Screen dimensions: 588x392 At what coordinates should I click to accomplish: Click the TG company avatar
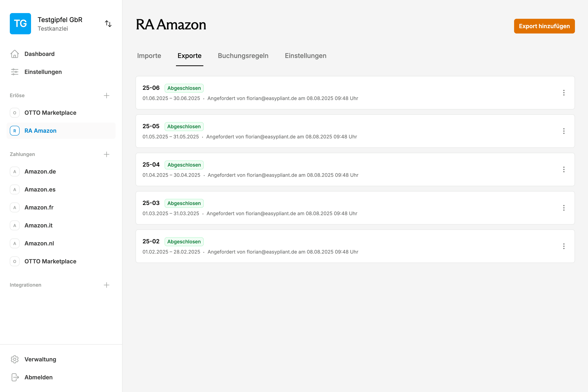point(20,23)
